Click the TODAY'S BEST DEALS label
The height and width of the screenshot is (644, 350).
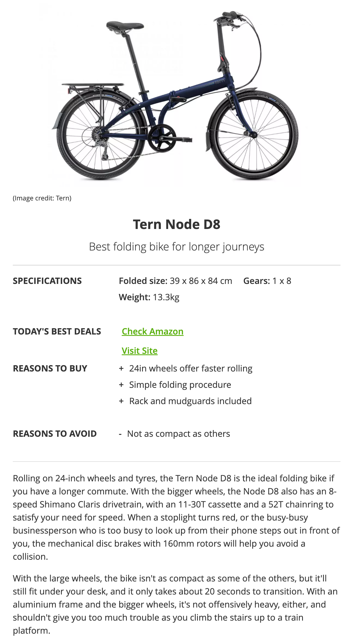[57, 331]
